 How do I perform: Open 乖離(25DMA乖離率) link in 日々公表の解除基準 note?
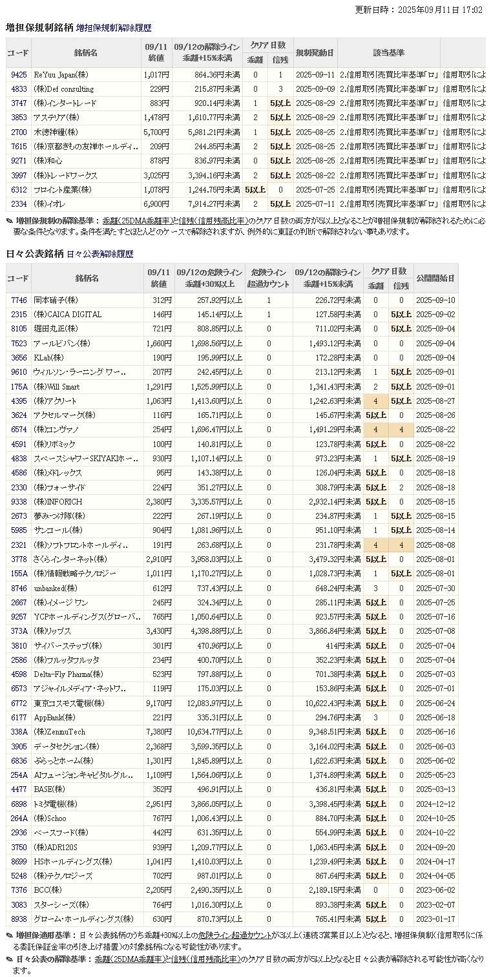pos(131,960)
